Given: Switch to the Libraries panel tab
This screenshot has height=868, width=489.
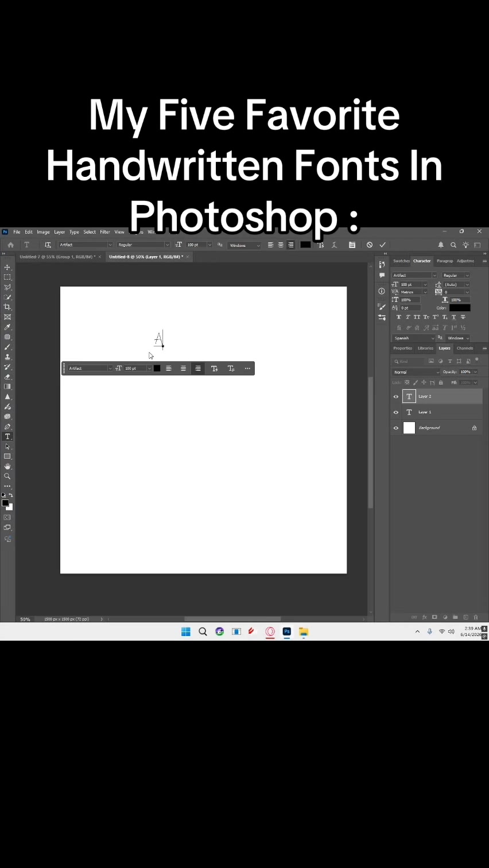Looking at the screenshot, I should [425, 348].
